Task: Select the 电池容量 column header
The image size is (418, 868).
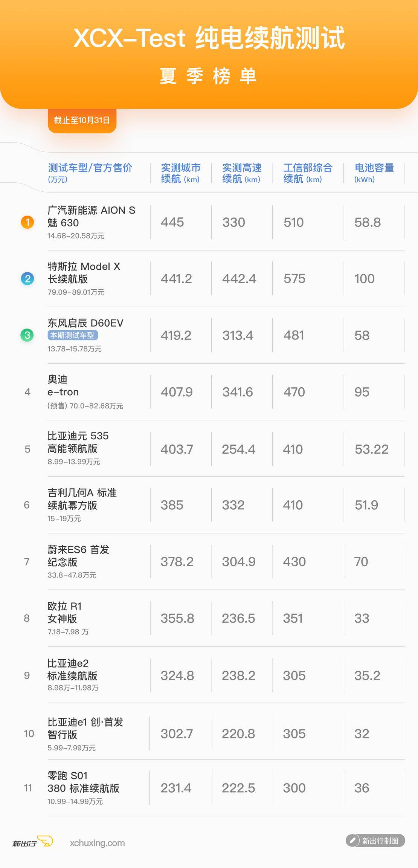Action: (374, 173)
